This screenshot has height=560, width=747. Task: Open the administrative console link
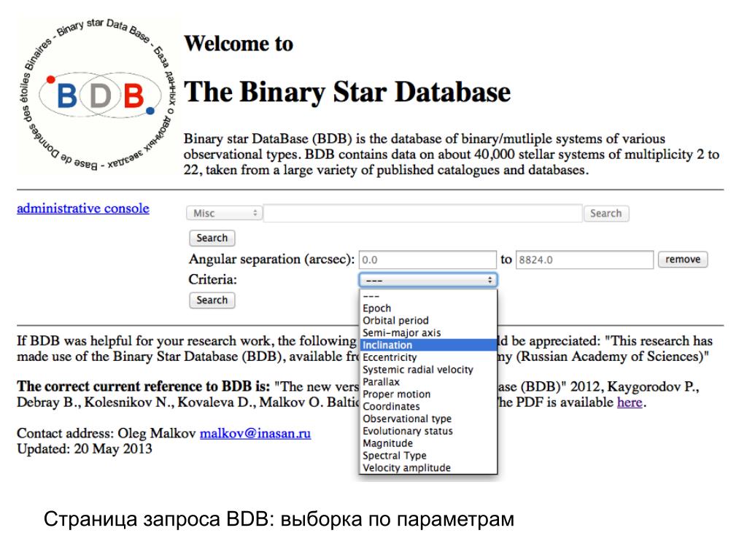pos(83,208)
